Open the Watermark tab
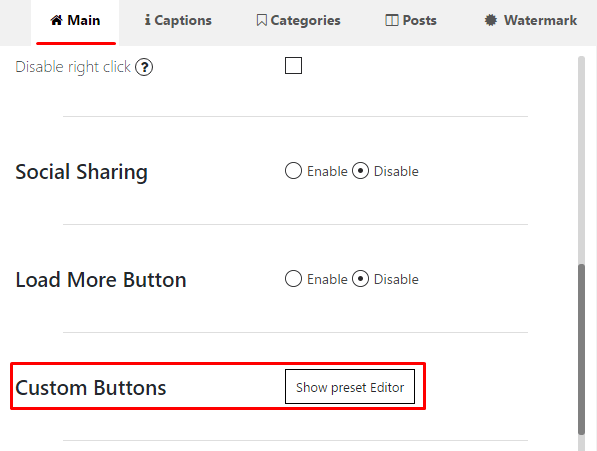Screen dimensions: 597x451 point(530,22)
